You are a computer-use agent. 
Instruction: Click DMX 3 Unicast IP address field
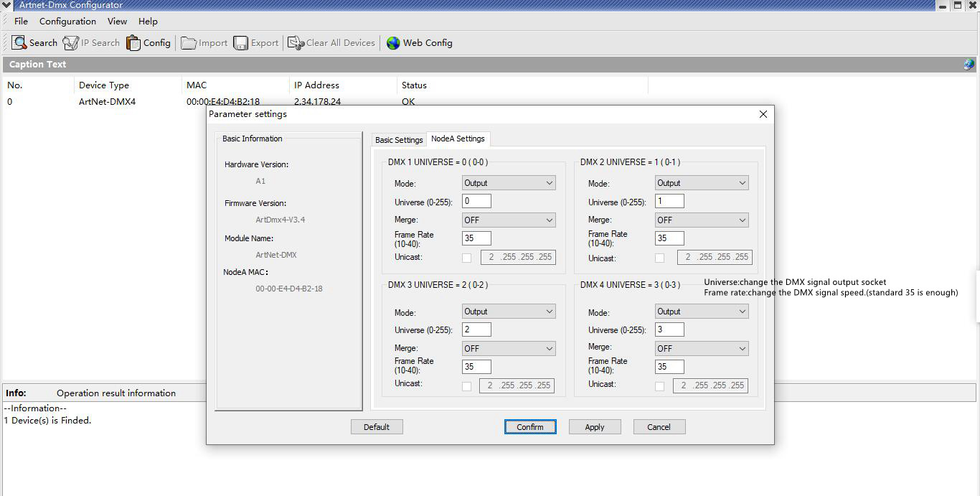click(518, 385)
